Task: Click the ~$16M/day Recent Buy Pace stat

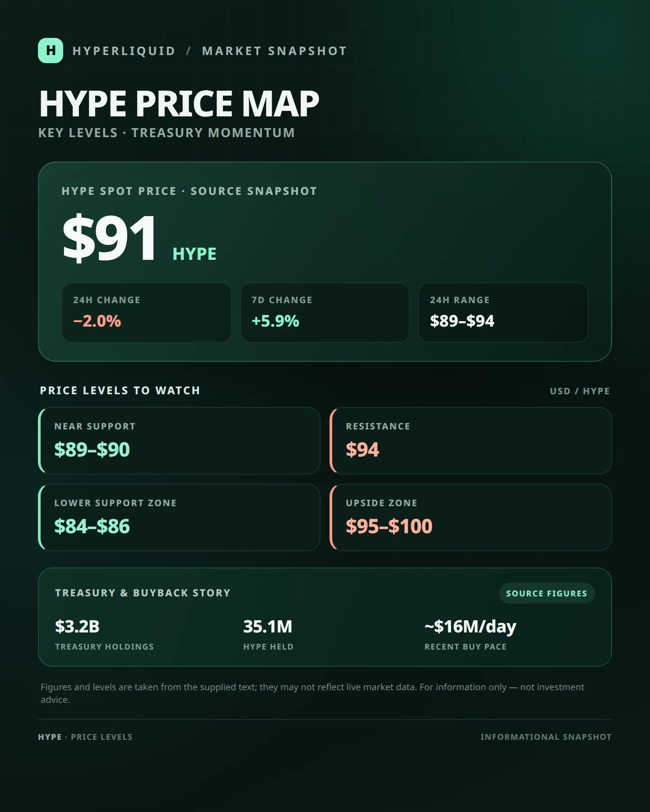Action: 470,635
